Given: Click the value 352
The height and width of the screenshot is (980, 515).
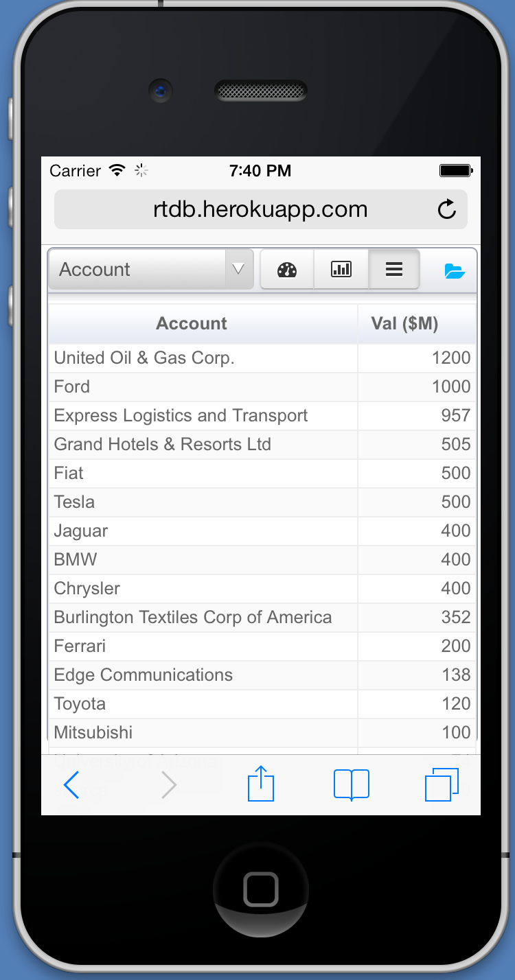Looking at the screenshot, I should click(x=456, y=618).
